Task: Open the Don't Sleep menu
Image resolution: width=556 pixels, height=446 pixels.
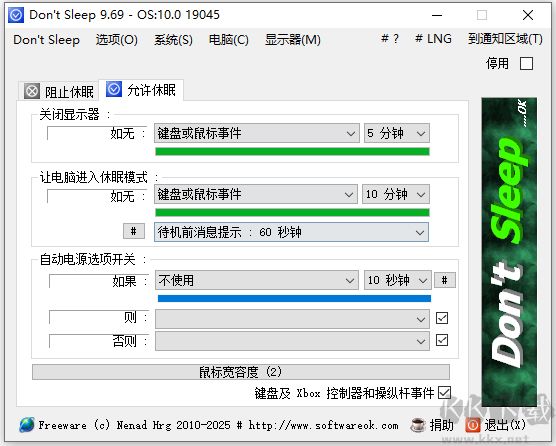Action: pyautogui.click(x=46, y=40)
